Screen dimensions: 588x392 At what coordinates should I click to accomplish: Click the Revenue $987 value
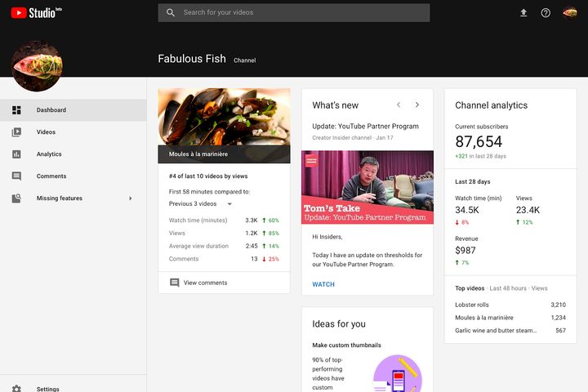[x=465, y=250]
